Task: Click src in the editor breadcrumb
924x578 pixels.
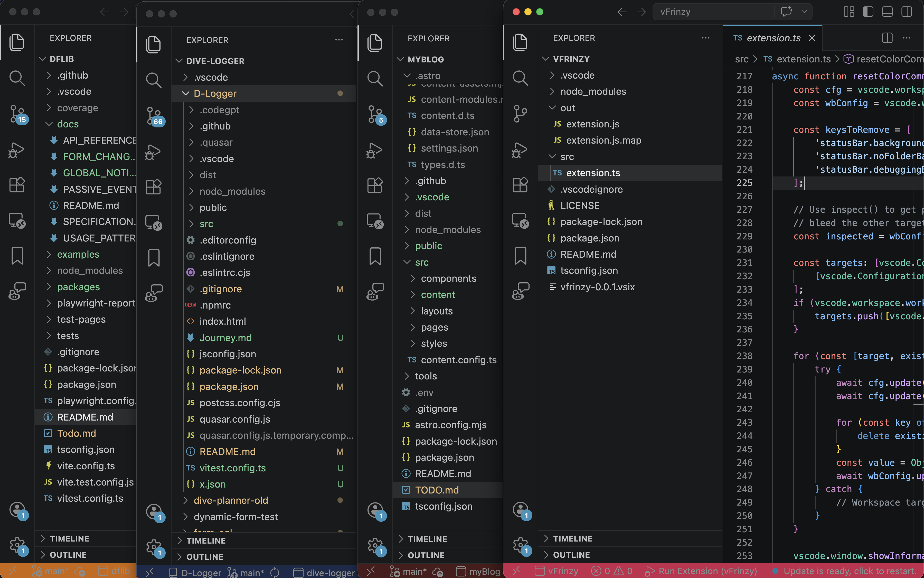Action: click(742, 59)
